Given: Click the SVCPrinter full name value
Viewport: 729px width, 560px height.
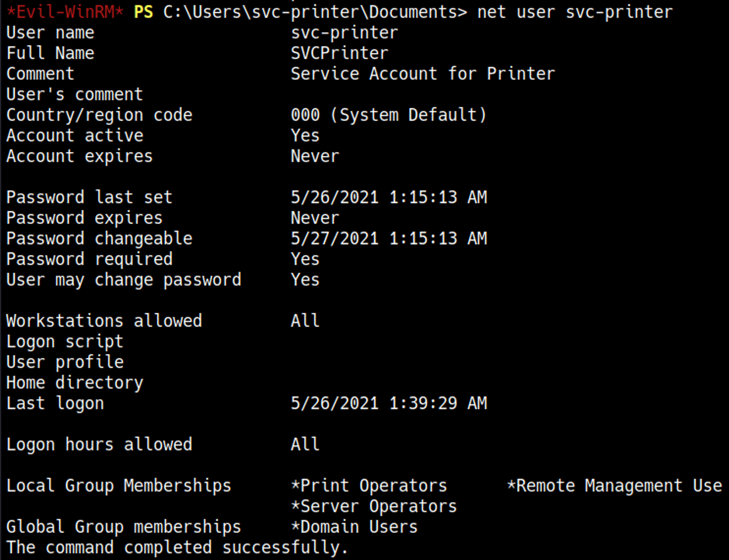Looking at the screenshot, I should (339, 53).
